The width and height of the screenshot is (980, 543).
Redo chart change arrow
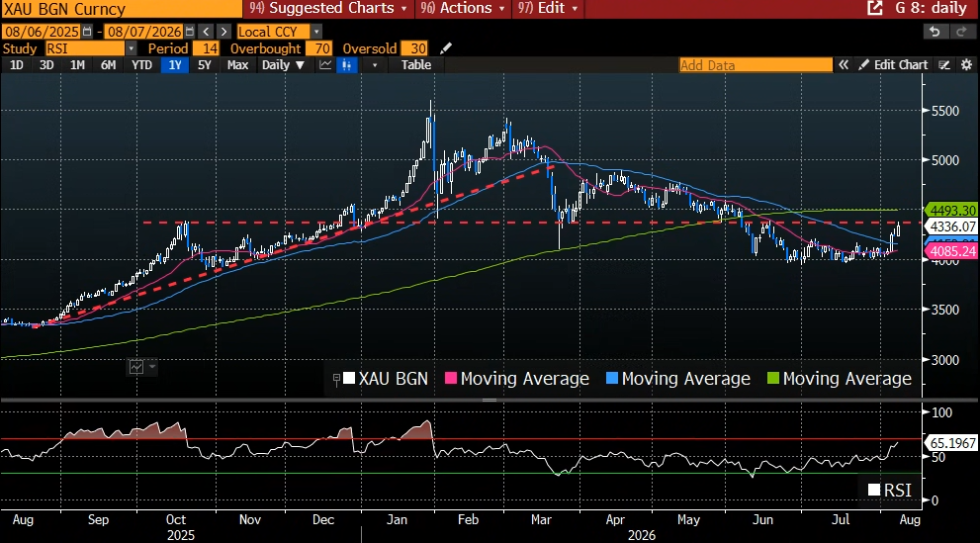960,32
